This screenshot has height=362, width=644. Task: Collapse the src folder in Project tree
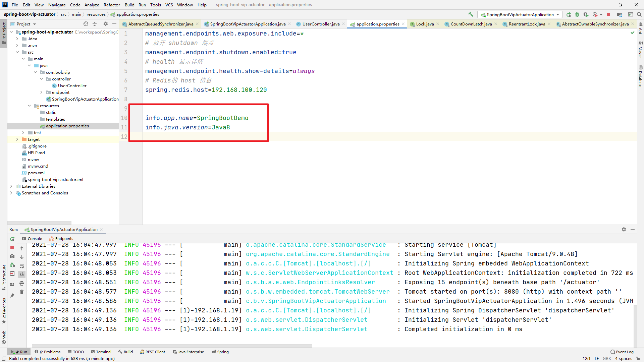pyautogui.click(x=17, y=52)
